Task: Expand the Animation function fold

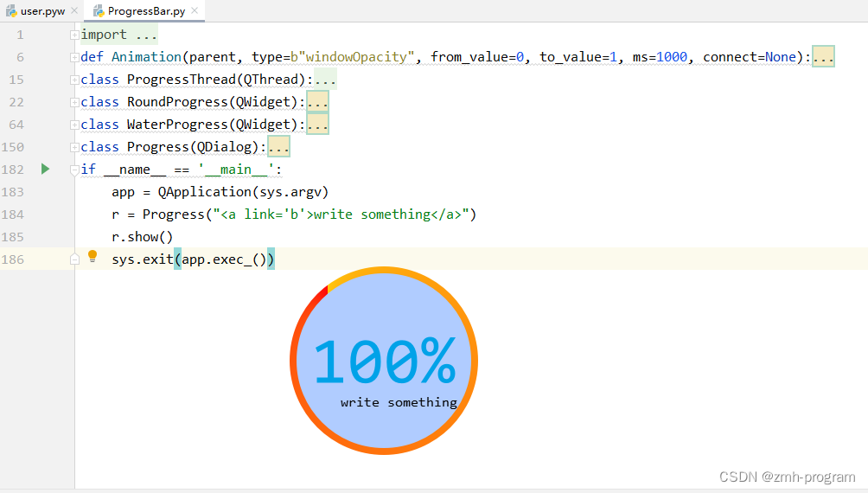Action: (74, 57)
